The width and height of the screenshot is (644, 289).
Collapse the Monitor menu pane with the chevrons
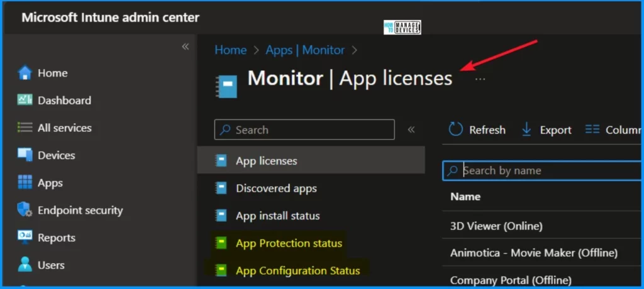coord(411,129)
